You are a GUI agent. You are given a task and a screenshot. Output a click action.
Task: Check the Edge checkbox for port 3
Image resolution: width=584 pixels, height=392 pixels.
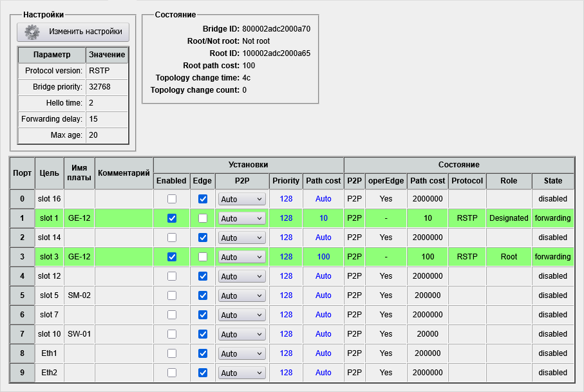pyautogui.click(x=203, y=257)
